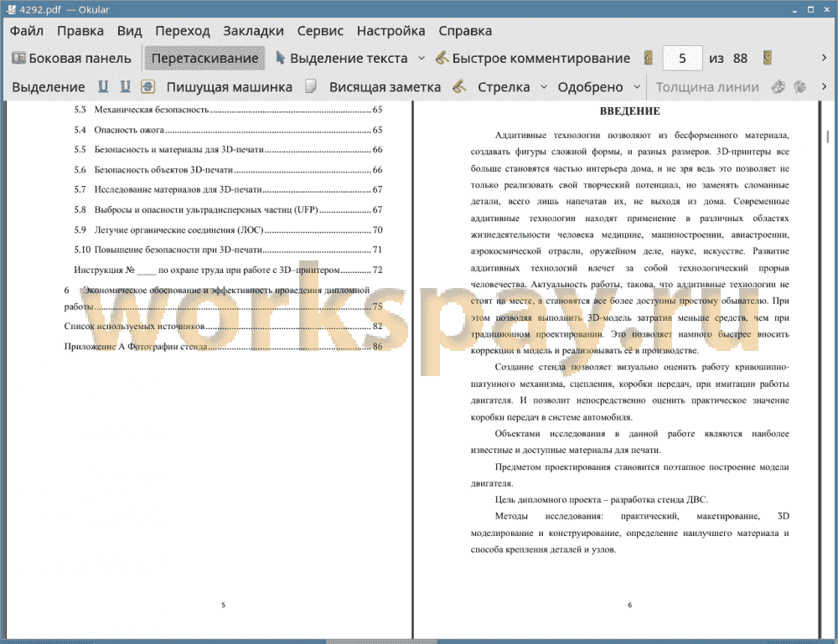This screenshot has width=838, height=644.
Task: Click the horizontal scrollbar at bottom
Action: [x=381, y=641]
